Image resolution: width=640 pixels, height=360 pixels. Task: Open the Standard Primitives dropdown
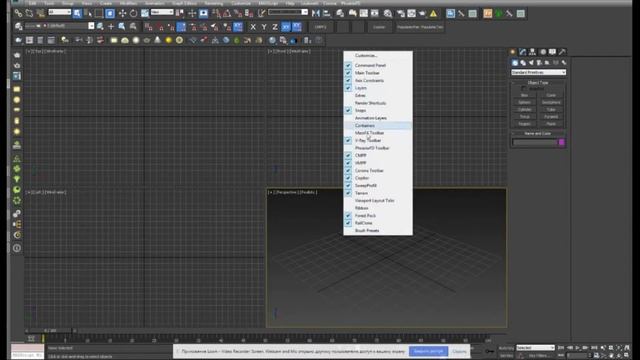(538, 72)
